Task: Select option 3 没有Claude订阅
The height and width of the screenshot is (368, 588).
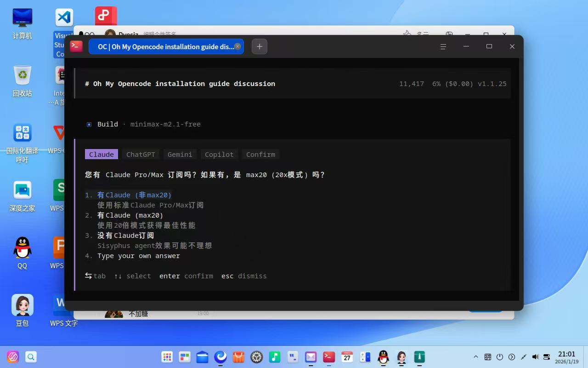Action: tap(125, 235)
